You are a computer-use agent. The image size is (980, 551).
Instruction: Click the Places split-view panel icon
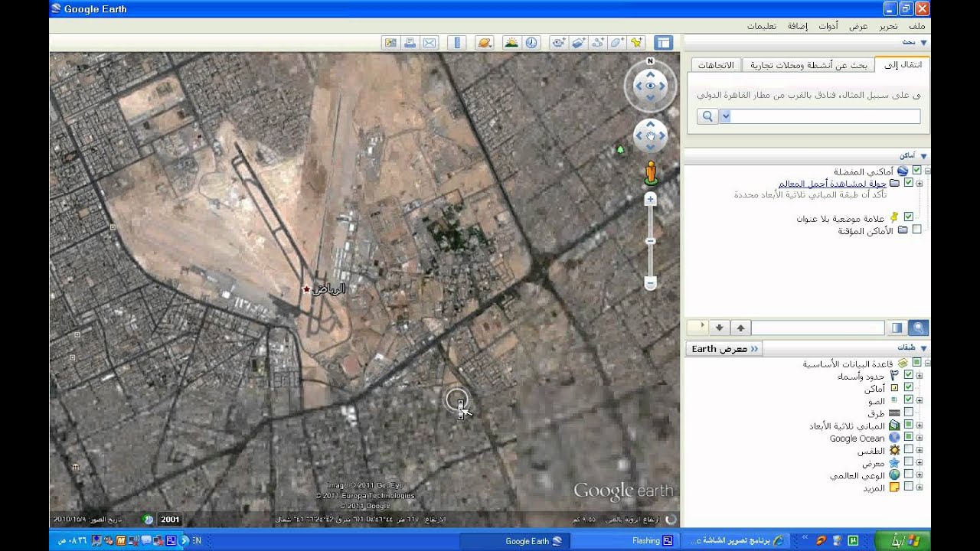click(x=897, y=328)
